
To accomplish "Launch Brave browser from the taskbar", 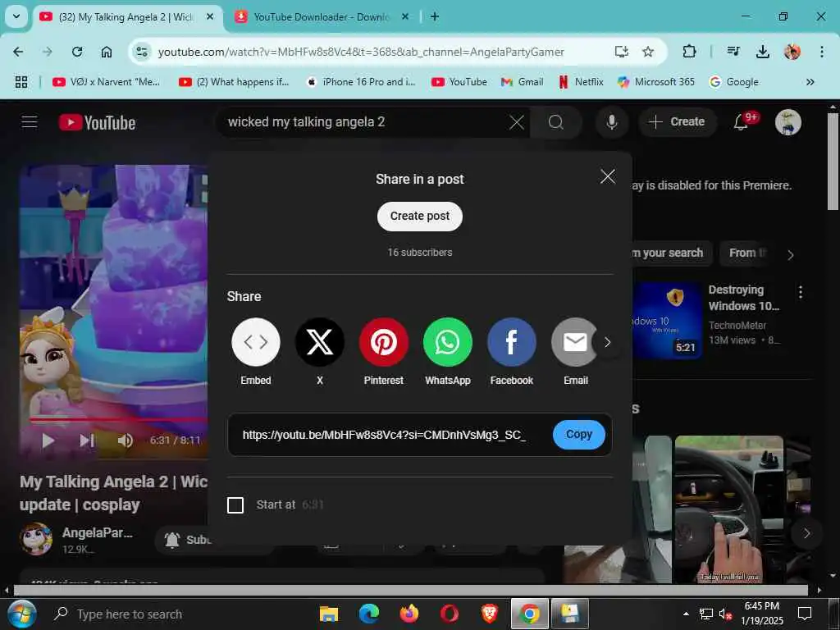I will [489, 614].
